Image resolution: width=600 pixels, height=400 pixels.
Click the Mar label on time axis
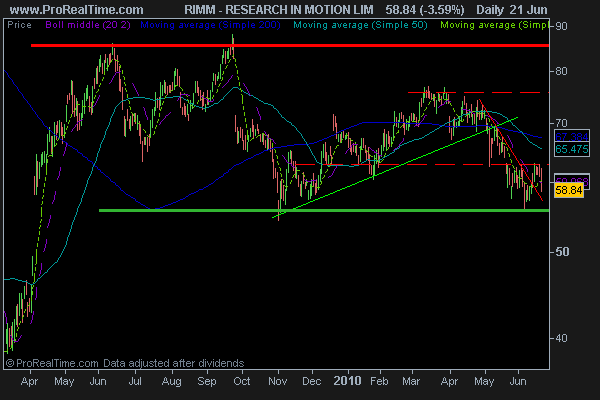pos(411,381)
